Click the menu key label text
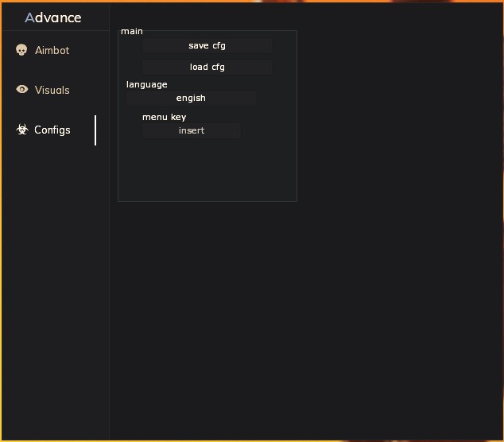 coord(164,117)
